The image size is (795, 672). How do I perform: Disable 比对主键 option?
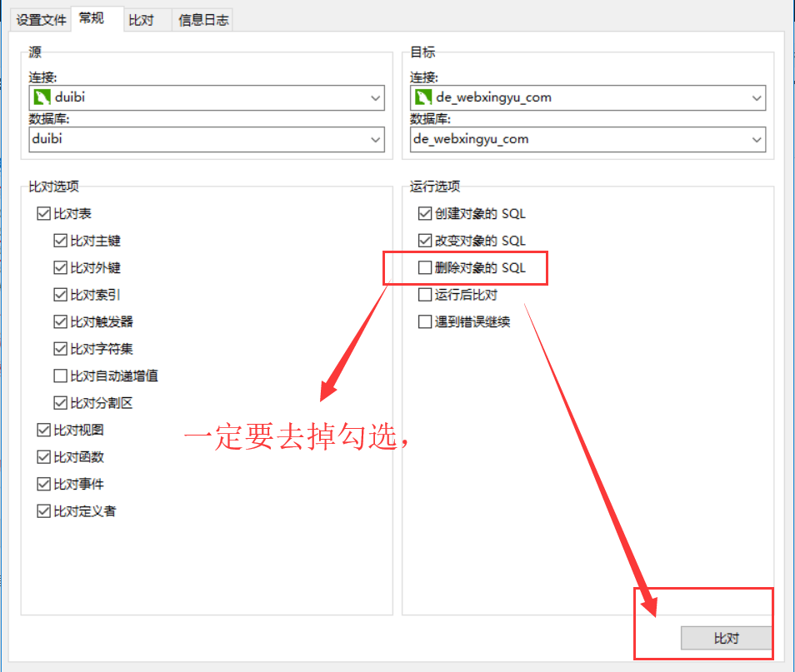click(60, 241)
